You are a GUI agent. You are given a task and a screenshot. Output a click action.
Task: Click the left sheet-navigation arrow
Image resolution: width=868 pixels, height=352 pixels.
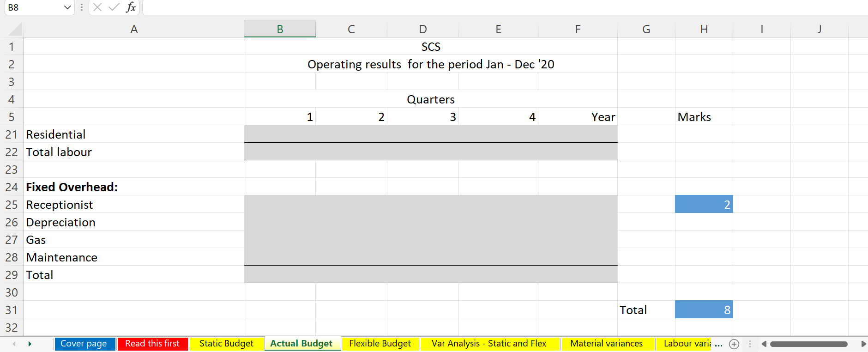(x=14, y=344)
